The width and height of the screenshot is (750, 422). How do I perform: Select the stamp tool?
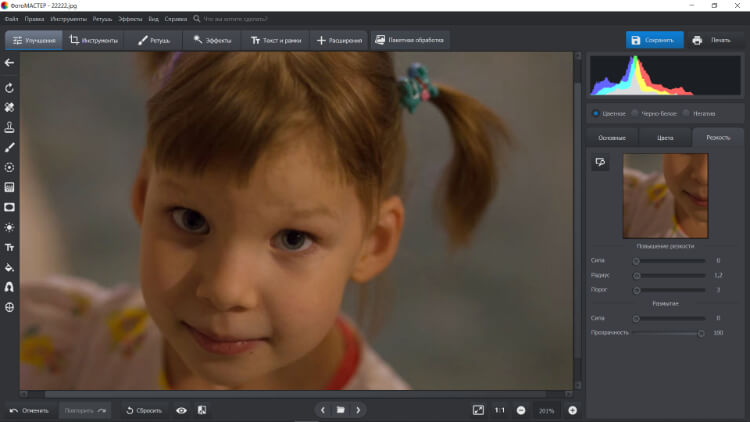[9, 128]
